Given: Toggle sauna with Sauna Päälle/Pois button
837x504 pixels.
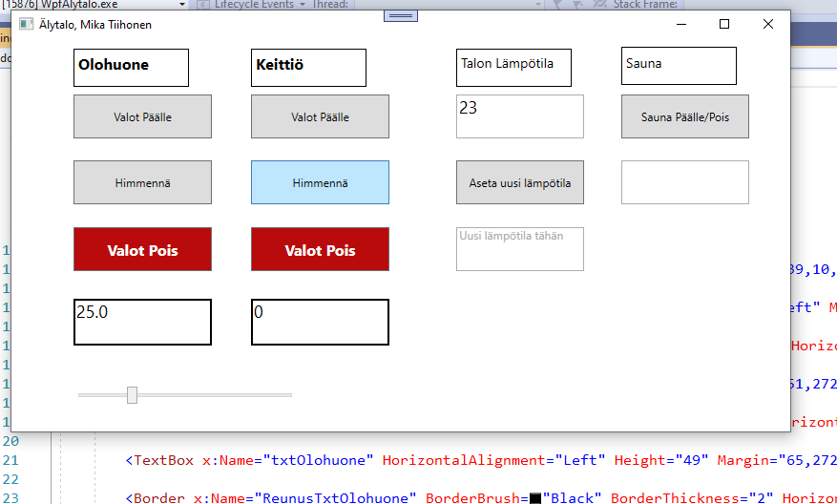Looking at the screenshot, I should 684,116.
